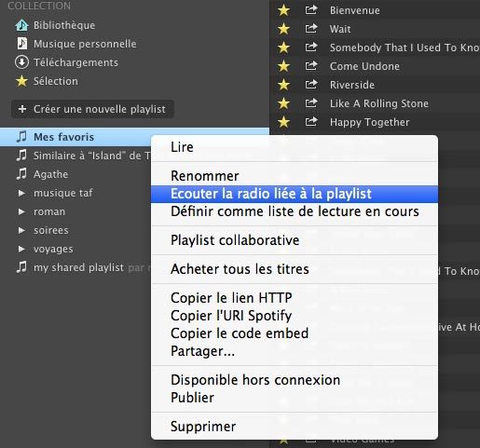Expand the soirees playlist folder
The height and width of the screenshot is (448, 480).
click(21, 230)
